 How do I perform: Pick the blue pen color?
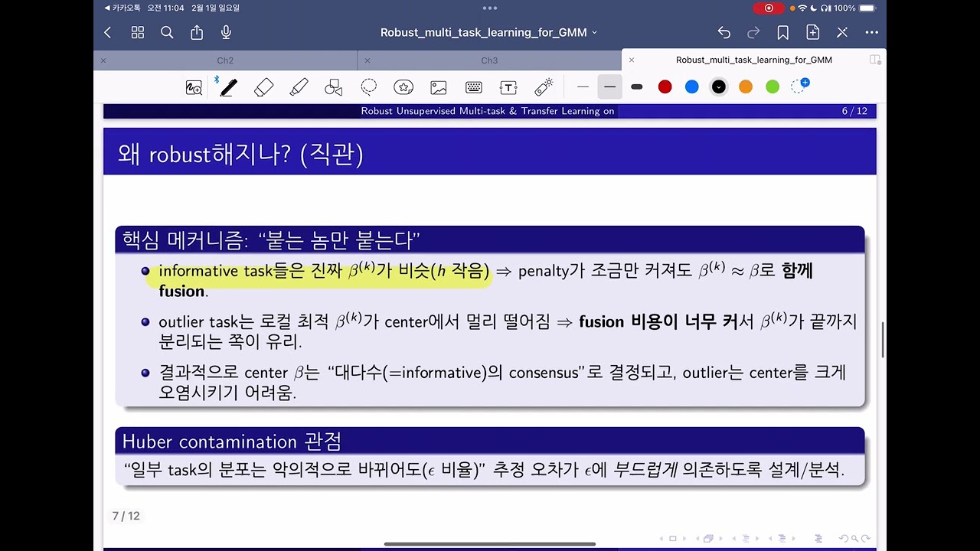(692, 87)
